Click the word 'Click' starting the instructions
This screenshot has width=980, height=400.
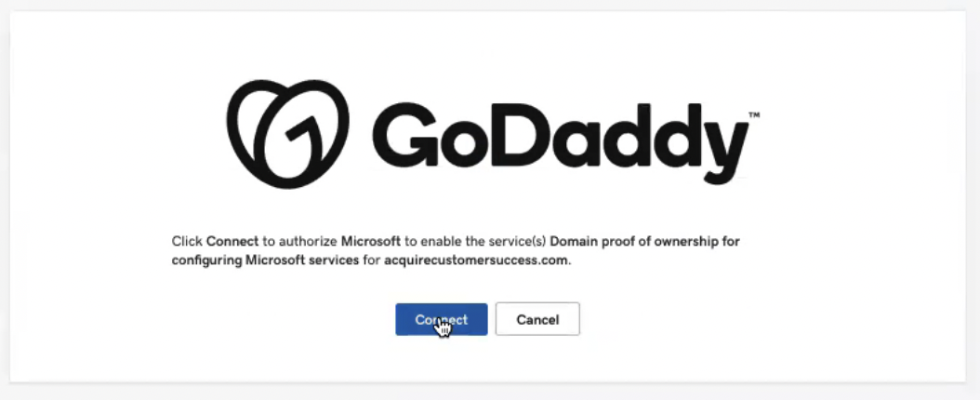click(x=188, y=241)
